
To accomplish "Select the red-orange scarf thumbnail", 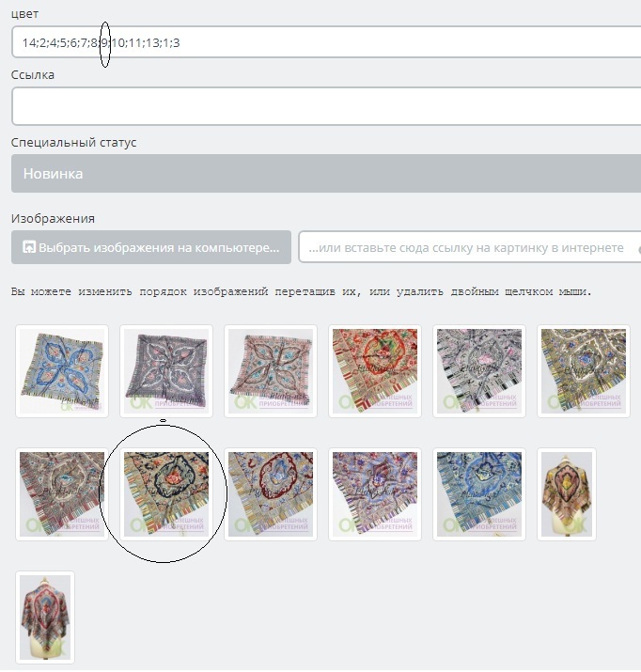I will click(x=375, y=371).
